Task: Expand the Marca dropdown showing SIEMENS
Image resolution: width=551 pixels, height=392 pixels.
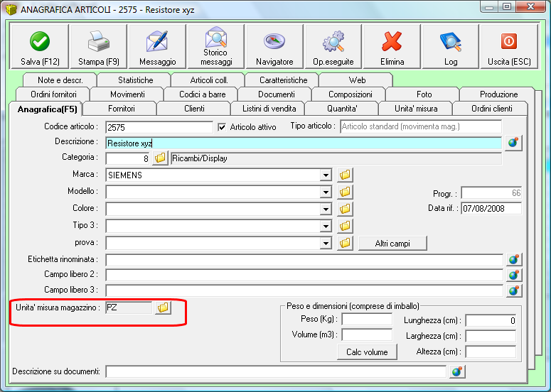Action: [326, 175]
